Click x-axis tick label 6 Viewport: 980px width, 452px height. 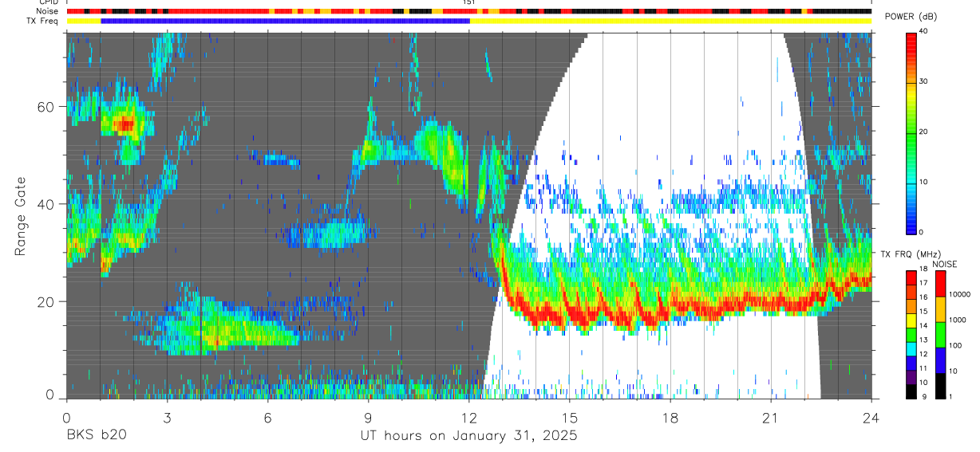tap(267, 417)
